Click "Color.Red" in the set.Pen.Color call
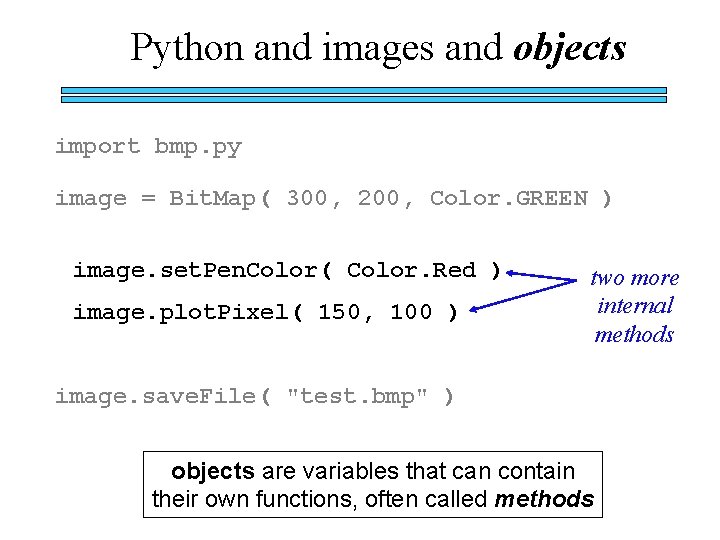The image size is (720, 540). (411, 271)
